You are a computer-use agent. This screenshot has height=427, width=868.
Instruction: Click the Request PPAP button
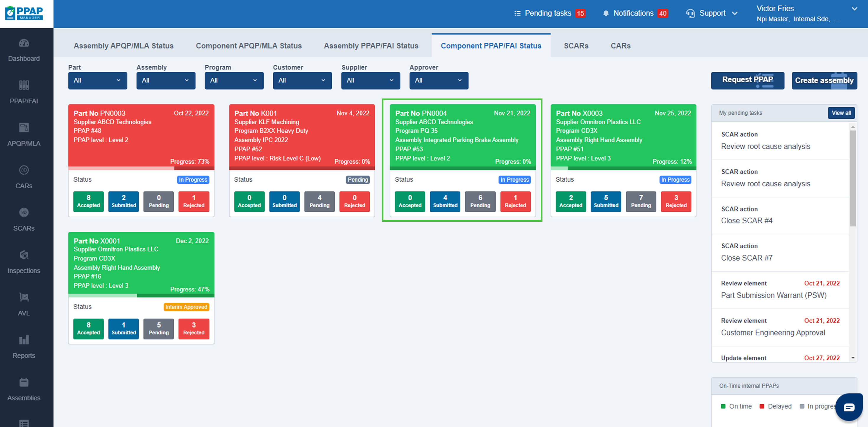pyautogui.click(x=747, y=80)
